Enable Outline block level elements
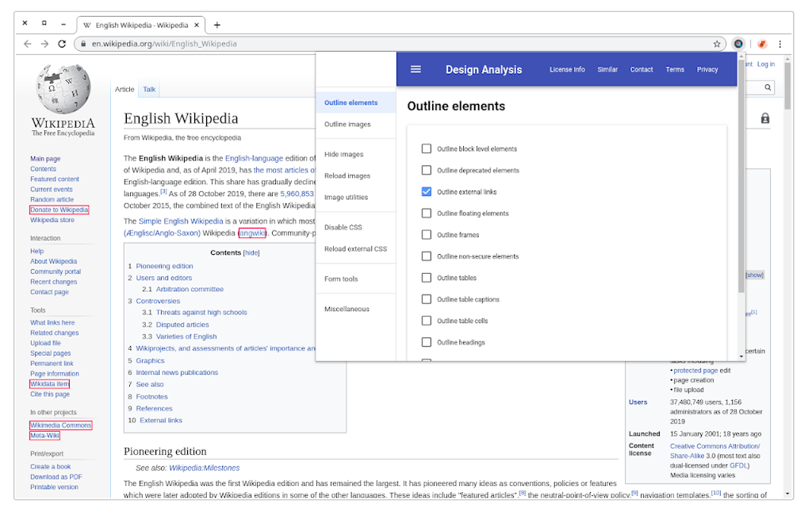 426,148
